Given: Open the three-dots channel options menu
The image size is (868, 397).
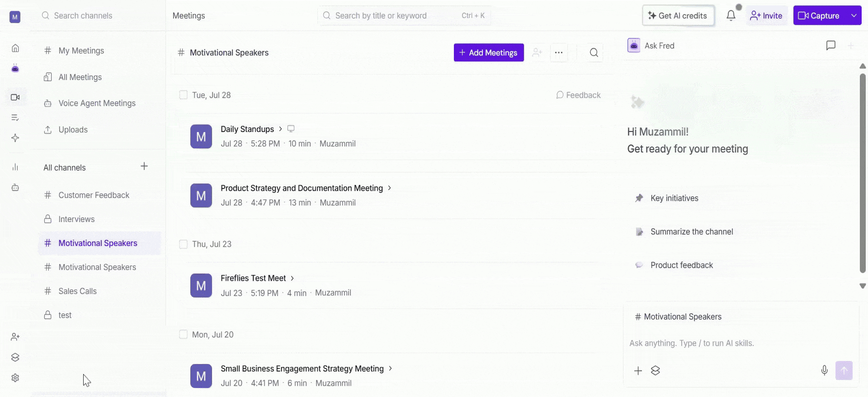Looking at the screenshot, I should (559, 53).
